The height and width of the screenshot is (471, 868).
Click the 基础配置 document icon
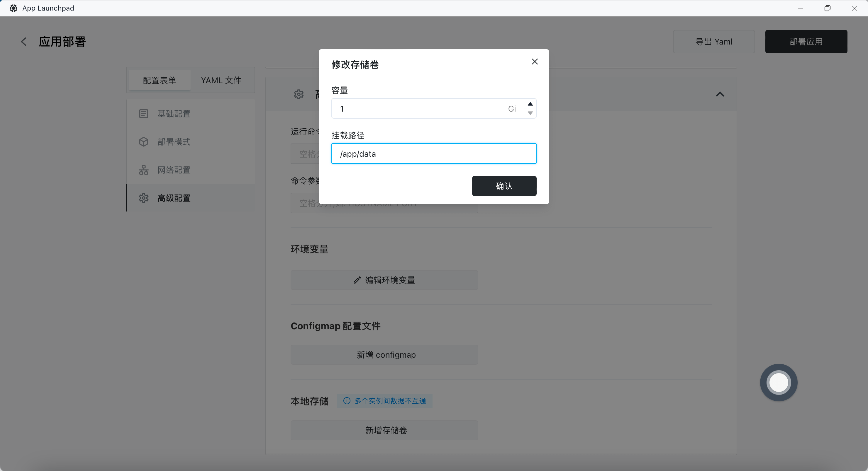coord(144,114)
